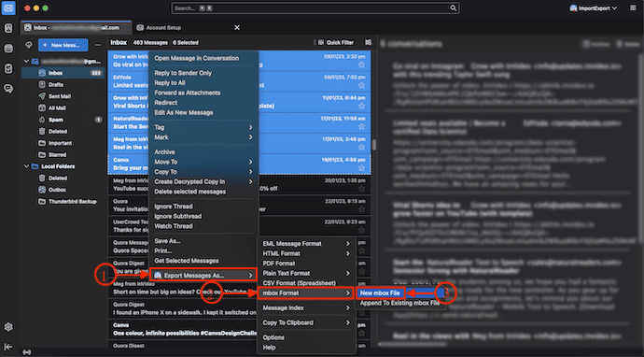Viewport: 644px width, 357px height.
Task: Toggle the Quick Filter bar
Action: click(336, 42)
